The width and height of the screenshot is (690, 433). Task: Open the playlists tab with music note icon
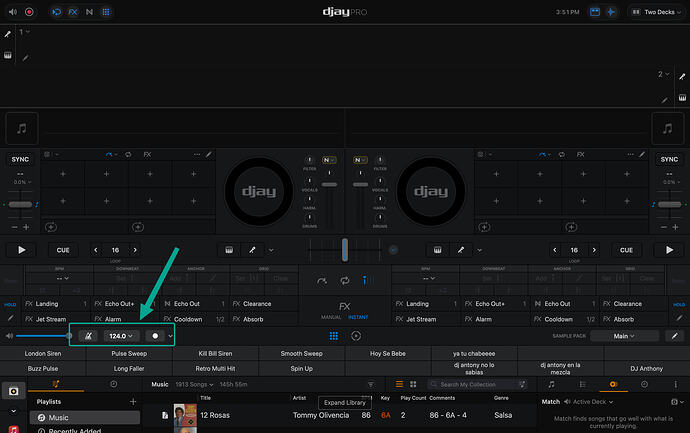coord(55,384)
